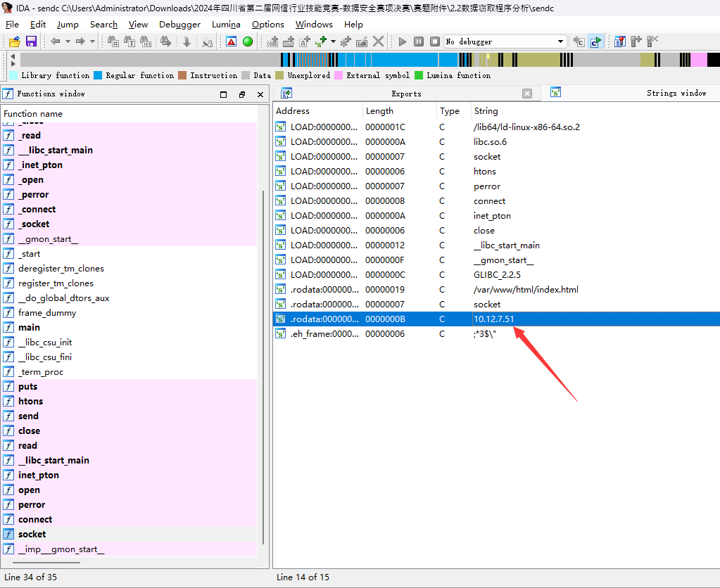This screenshot has height=588, width=720.
Task: Open dropdown next to green string icon
Action: click(333, 41)
